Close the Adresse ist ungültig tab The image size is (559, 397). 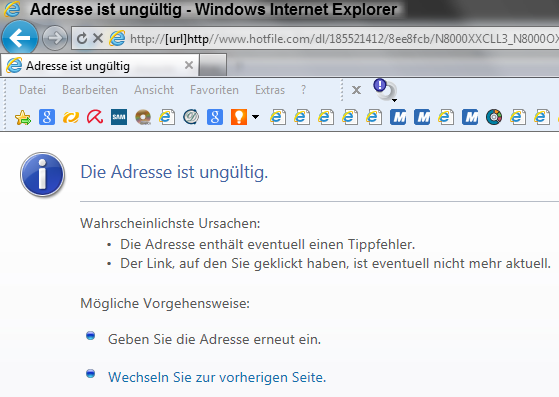189,65
